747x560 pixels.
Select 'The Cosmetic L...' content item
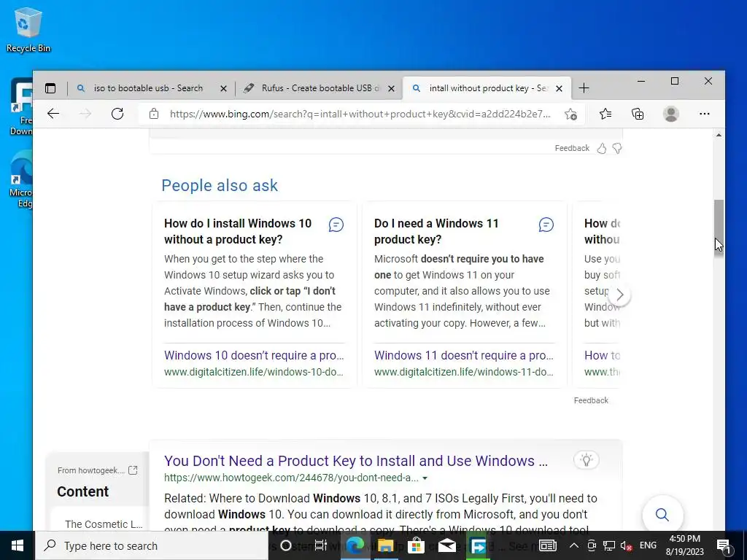pos(104,524)
